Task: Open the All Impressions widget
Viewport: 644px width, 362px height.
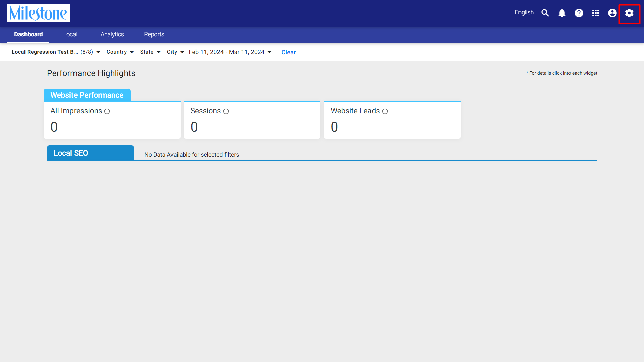Action: tap(112, 120)
